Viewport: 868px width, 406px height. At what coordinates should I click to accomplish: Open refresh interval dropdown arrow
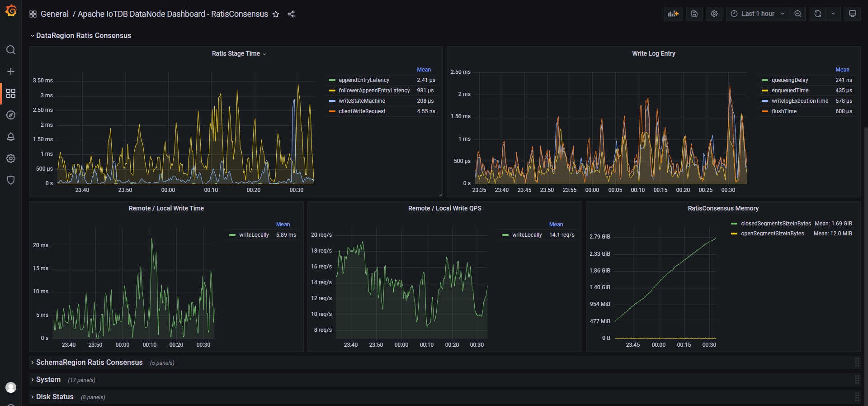tap(833, 14)
